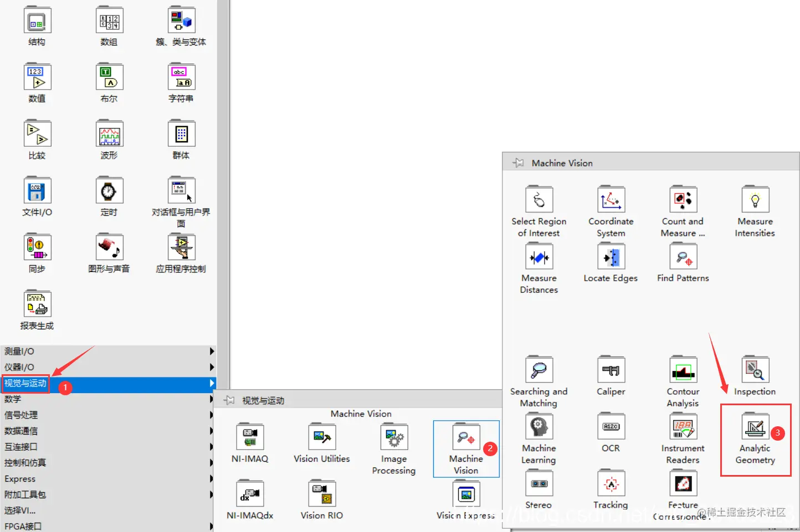The height and width of the screenshot is (532, 800).
Task: Open the Instrument Readers subpalette
Action: click(x=683, y=427)
